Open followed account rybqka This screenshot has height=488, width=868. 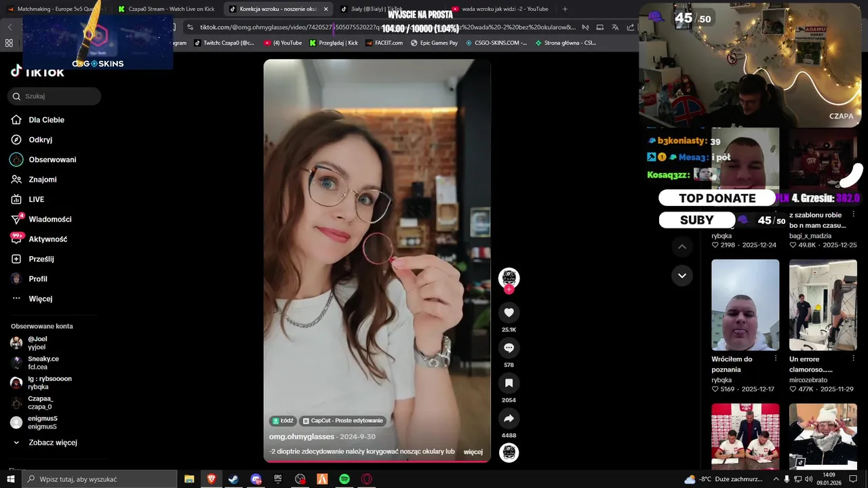[50, 382]
